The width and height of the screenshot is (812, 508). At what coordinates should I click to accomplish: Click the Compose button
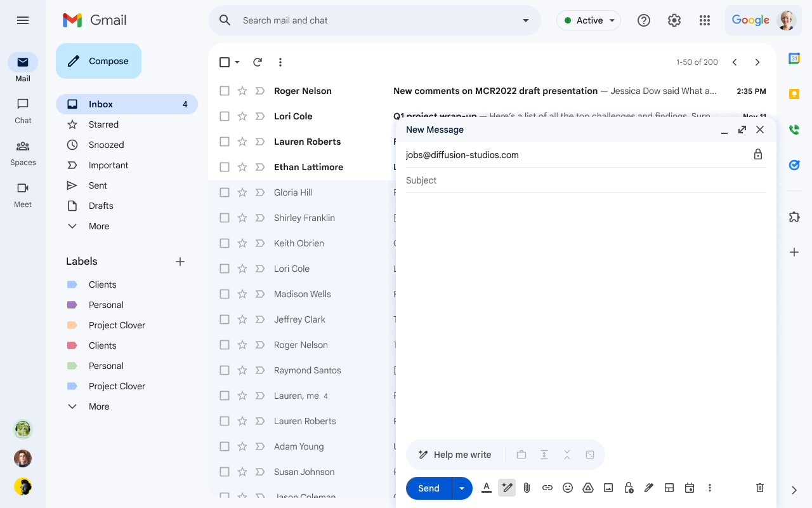tap(98, 60)
